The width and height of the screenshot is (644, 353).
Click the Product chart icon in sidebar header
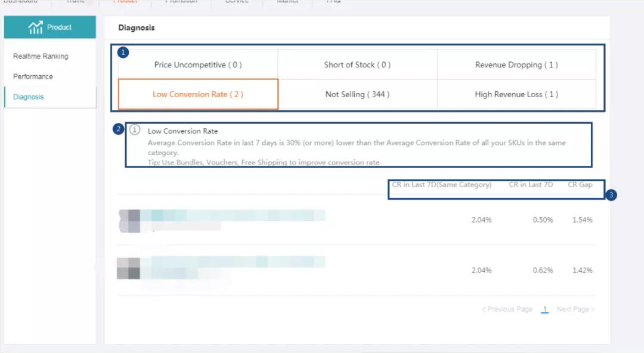click(35, 27)
